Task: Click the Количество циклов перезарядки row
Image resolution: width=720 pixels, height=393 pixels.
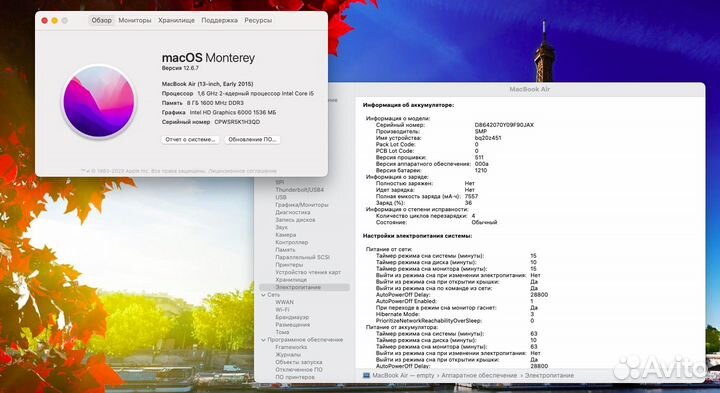Action: pyautogui.click(x=425, y=216)
